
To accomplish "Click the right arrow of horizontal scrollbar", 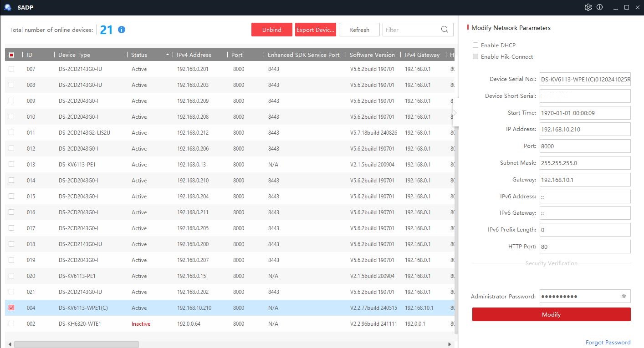I will point(450,344).
